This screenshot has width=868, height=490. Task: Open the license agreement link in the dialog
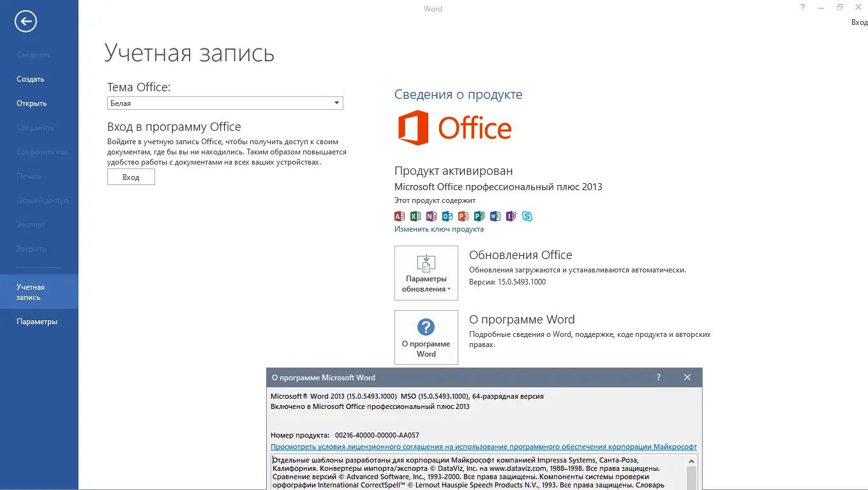[x=484, y=447]
